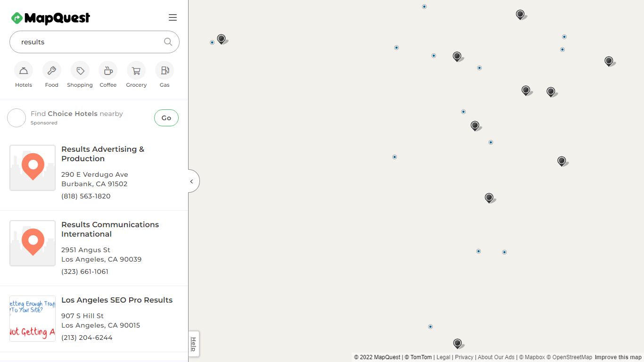Click the Mapbox attribution link
The height and width of the screenshot is (362, 644).
[532, 357]
